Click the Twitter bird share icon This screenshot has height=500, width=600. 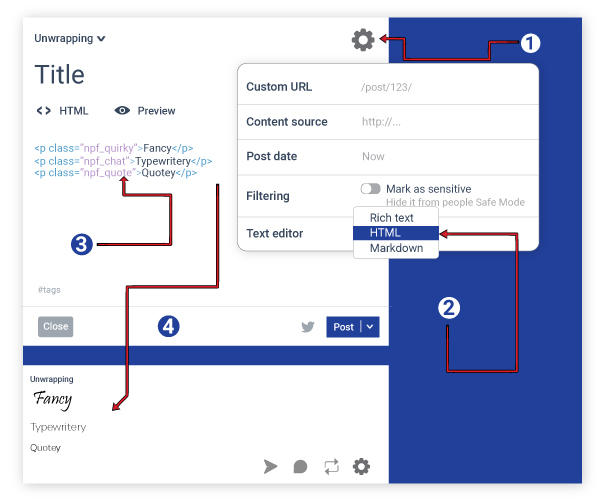pos(309,327)
